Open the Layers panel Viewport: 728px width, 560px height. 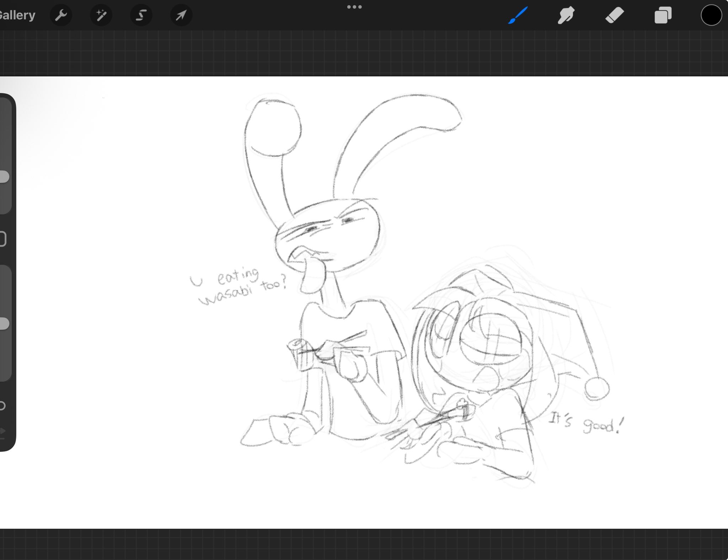[663, 15]
